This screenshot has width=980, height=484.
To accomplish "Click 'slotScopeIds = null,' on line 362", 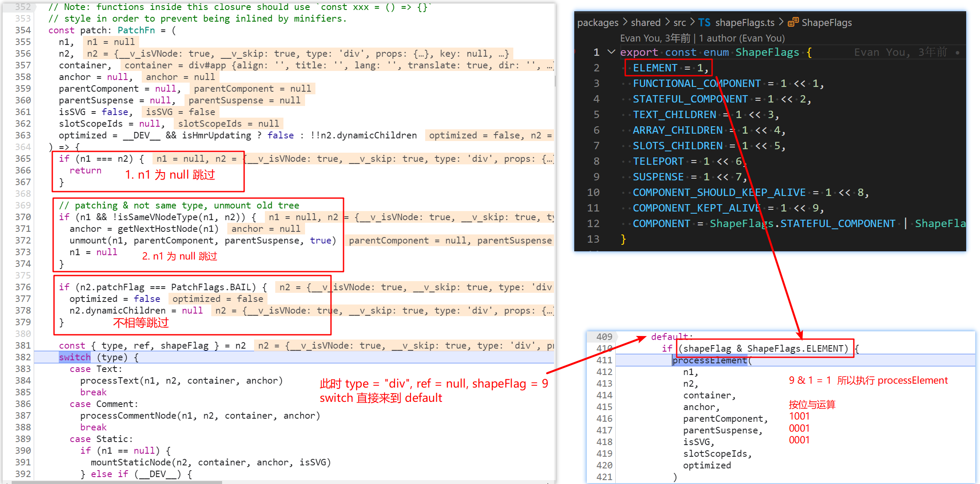I will pos(112,124).
